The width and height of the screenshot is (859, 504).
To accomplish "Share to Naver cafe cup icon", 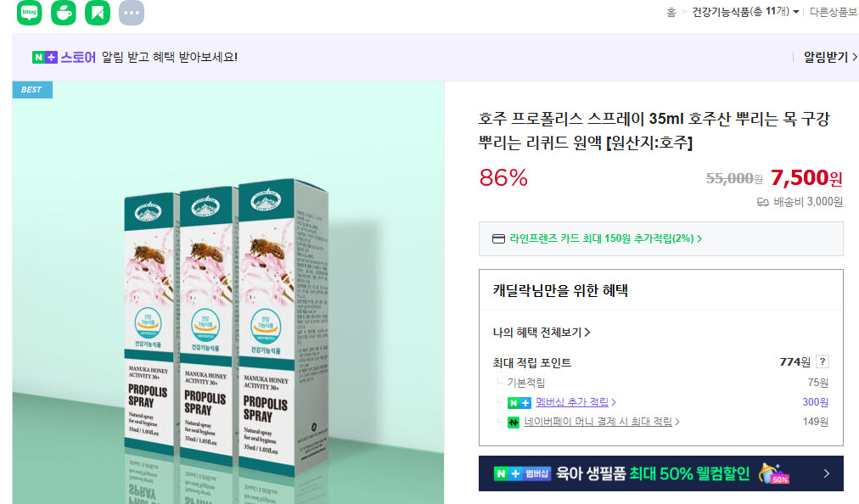I will pyautogui.click(x=64, y=12).
